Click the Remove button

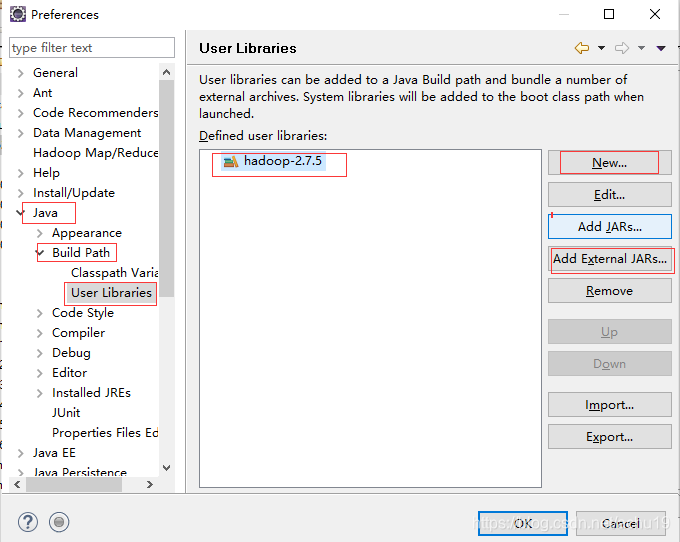(610, 291)
